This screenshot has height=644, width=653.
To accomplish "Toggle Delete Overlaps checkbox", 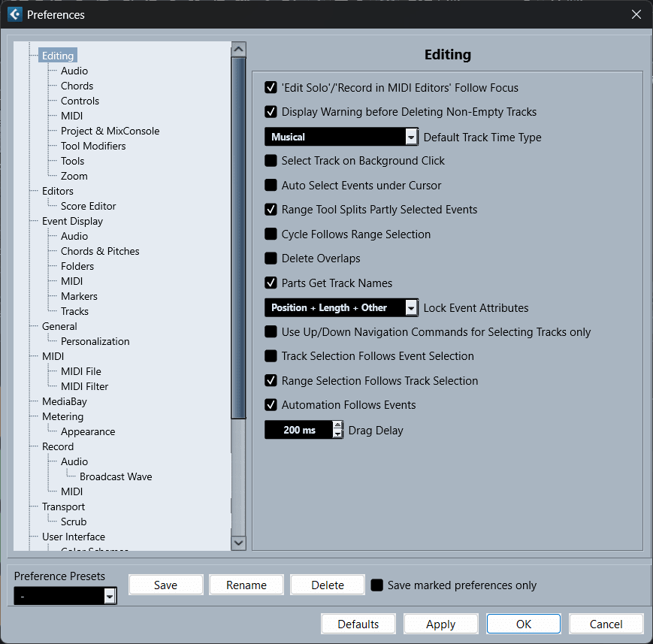I will (271, 259).
